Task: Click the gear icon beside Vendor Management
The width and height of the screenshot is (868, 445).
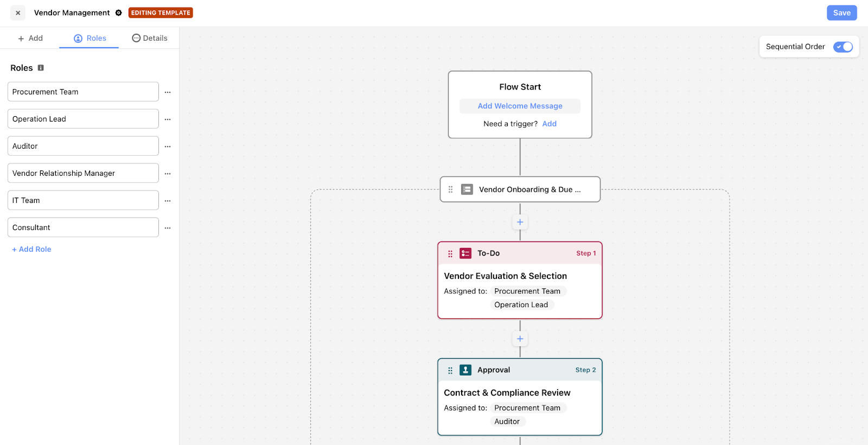Action: 118,13
